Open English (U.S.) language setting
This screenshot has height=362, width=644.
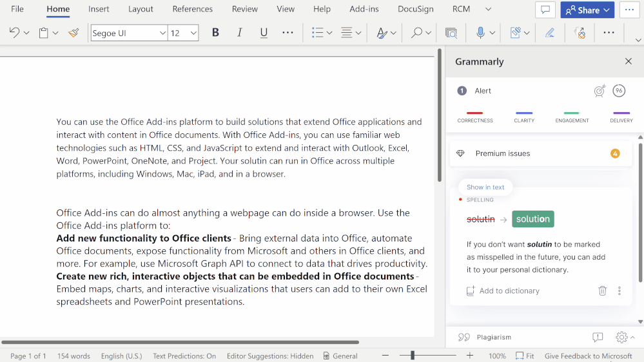[x=122, y=356]
